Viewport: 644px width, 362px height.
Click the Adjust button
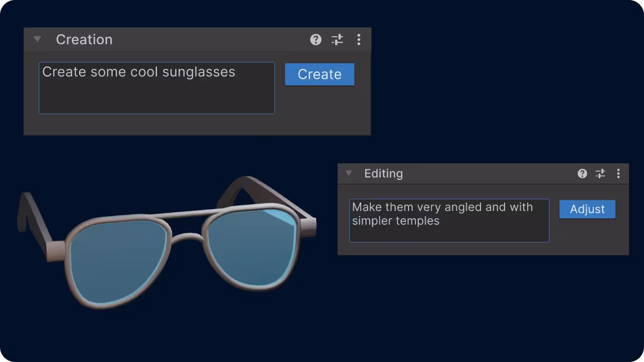pos(587,209)
